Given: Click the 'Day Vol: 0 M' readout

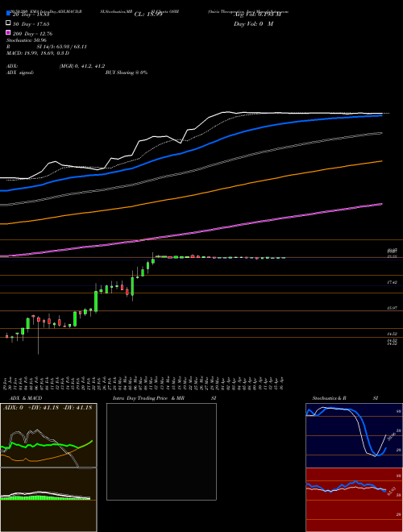Looking at the screenshot, I should point(253,23).
